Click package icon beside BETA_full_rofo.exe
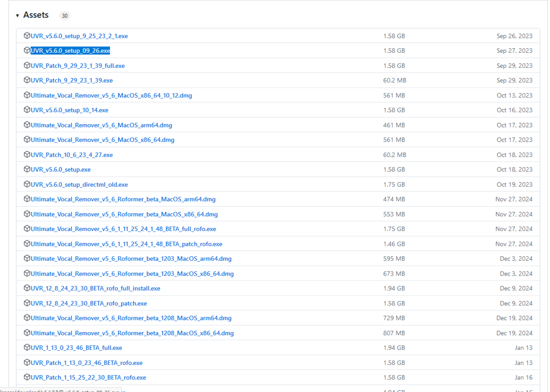Image resolution: width=550 pixels, height=392 pixels. [27, 229]
